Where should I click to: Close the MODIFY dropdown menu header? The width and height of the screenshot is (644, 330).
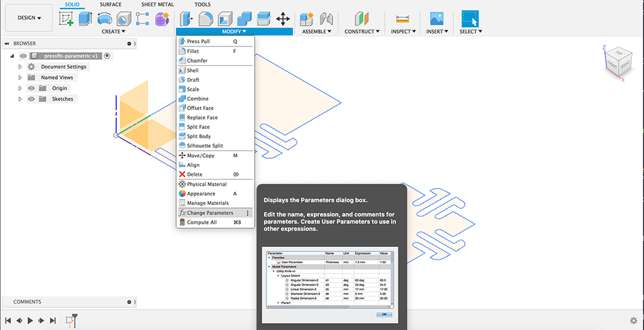(234, 31)
